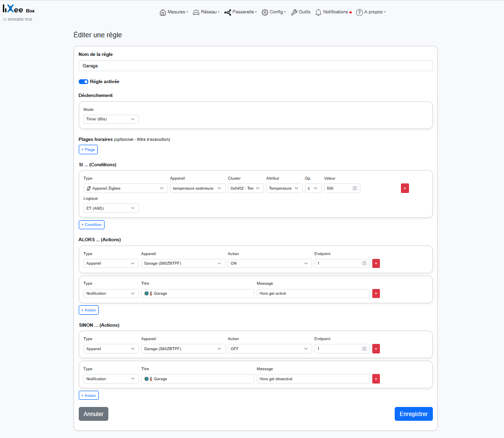Click the LiXee Box logo
Screen dimensions: 504x438
(19, 10)
